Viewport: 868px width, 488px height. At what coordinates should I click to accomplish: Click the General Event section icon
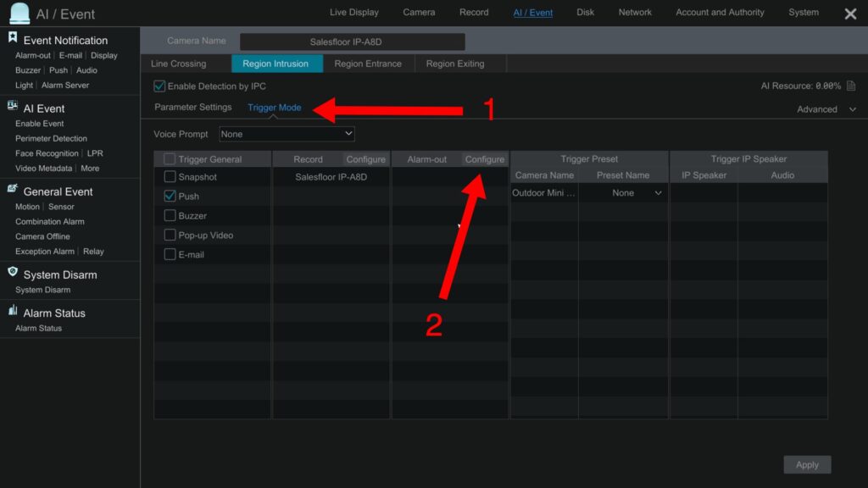(x=12, y=189)
